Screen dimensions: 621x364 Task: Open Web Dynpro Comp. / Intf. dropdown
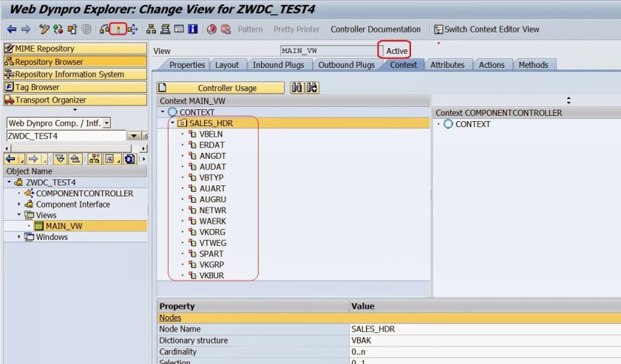click(x=106, y=123)
